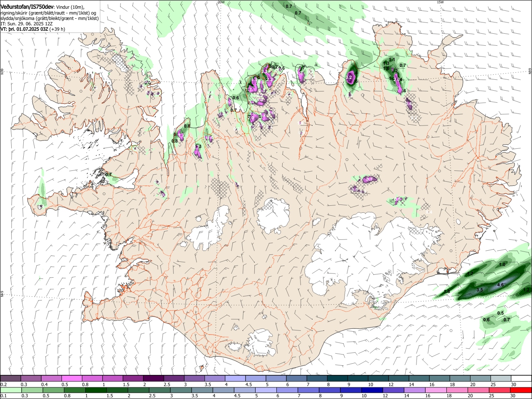
Task: Click the 20 label in the lower legend
Action: [470, 396]
